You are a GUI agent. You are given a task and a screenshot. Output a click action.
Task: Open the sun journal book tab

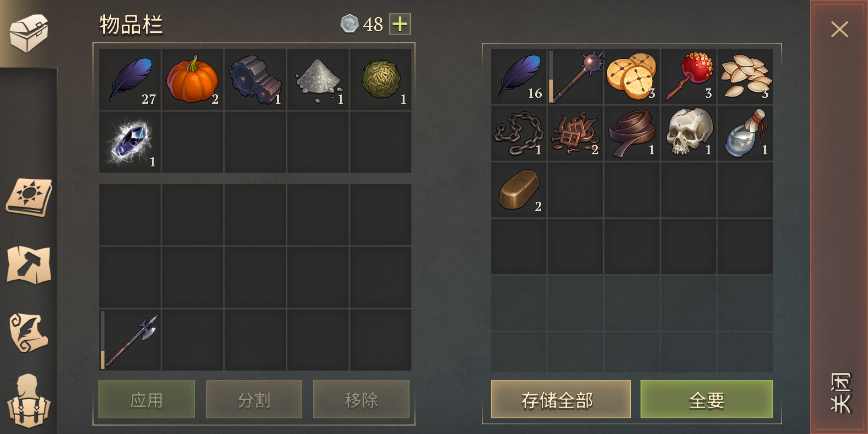click(x=29, y=197)
